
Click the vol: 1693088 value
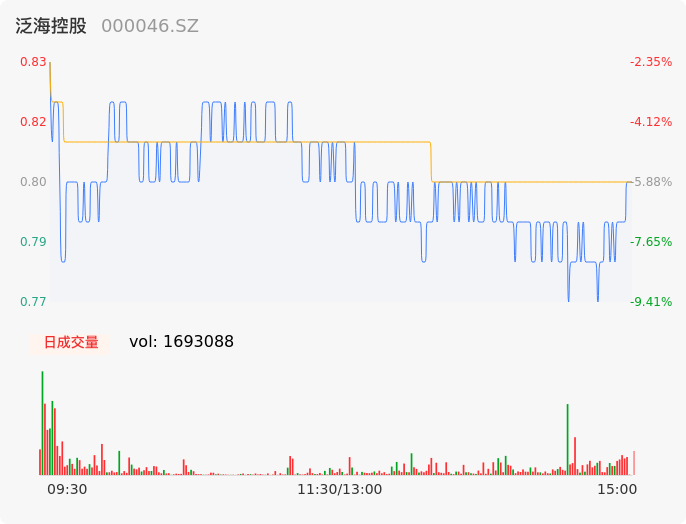[x=181, y=342]
